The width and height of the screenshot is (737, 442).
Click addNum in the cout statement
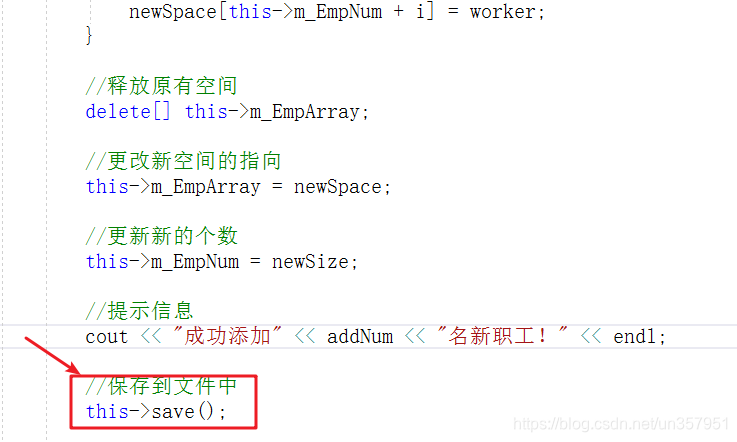tap(360, 337)
